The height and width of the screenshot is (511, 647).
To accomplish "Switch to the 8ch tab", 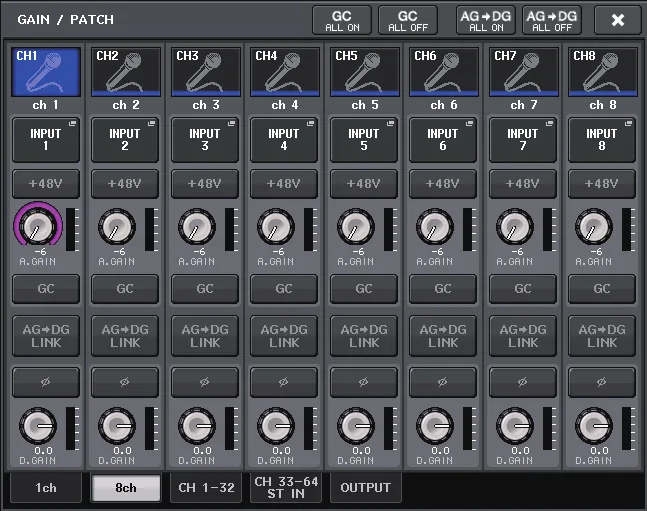I will (x=126, y=488).
